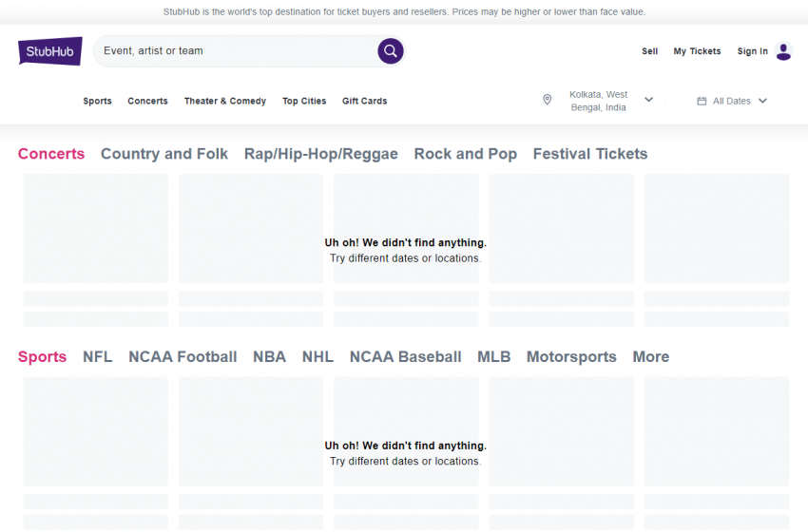Screen dimensions: 808x532
Task: Open the Sports menu in the navigation bar
Action: point(97,101)
